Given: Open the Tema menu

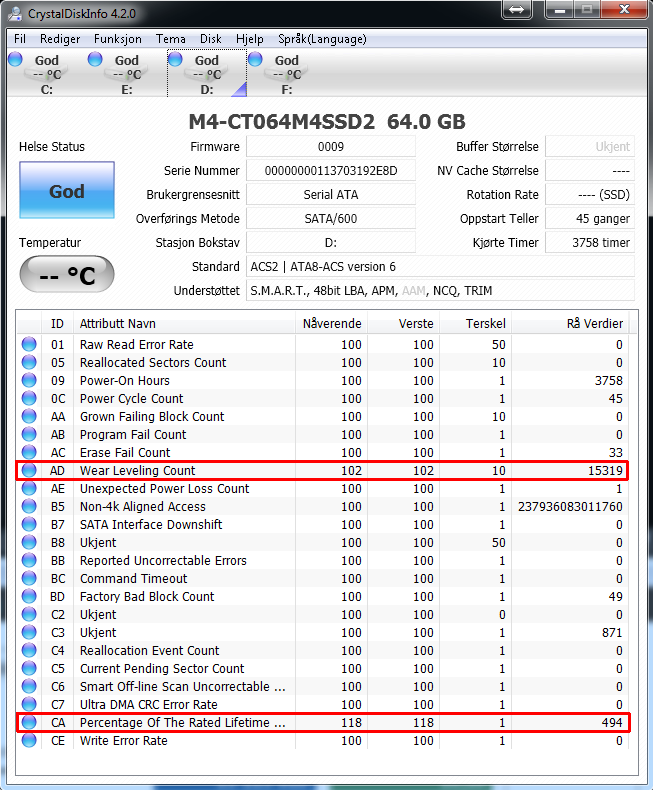Looking at the screenshot, I should pyautogui.click(x=170, y=39).
